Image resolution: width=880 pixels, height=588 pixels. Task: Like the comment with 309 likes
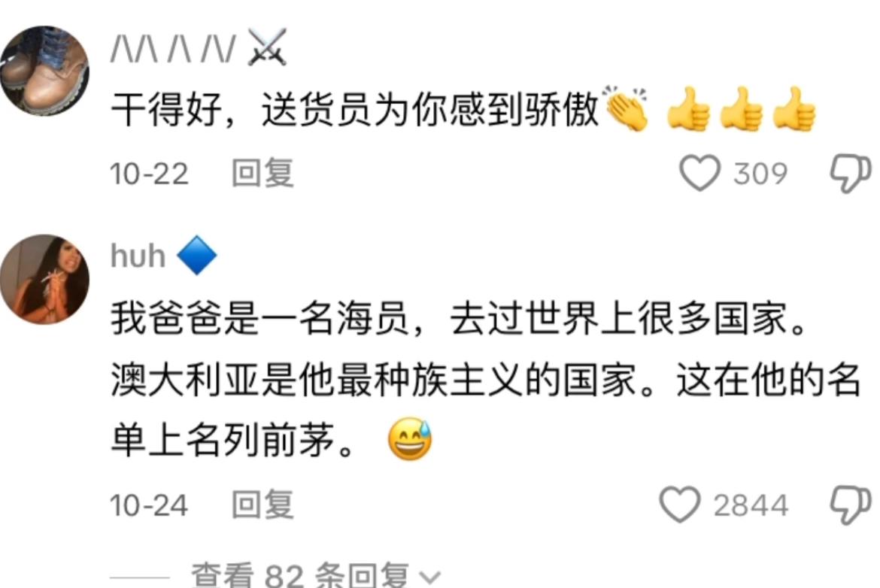[699, 173]
